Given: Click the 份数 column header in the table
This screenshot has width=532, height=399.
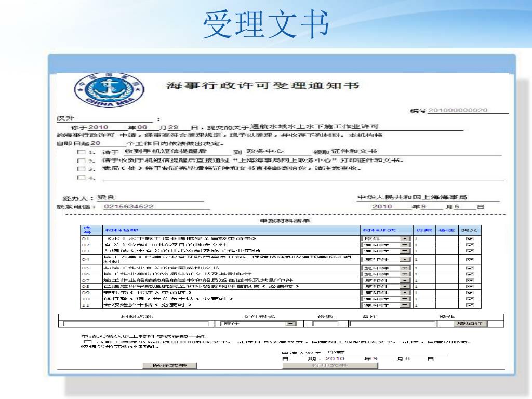Looking at the screenshot, I should tap(424, 230).
